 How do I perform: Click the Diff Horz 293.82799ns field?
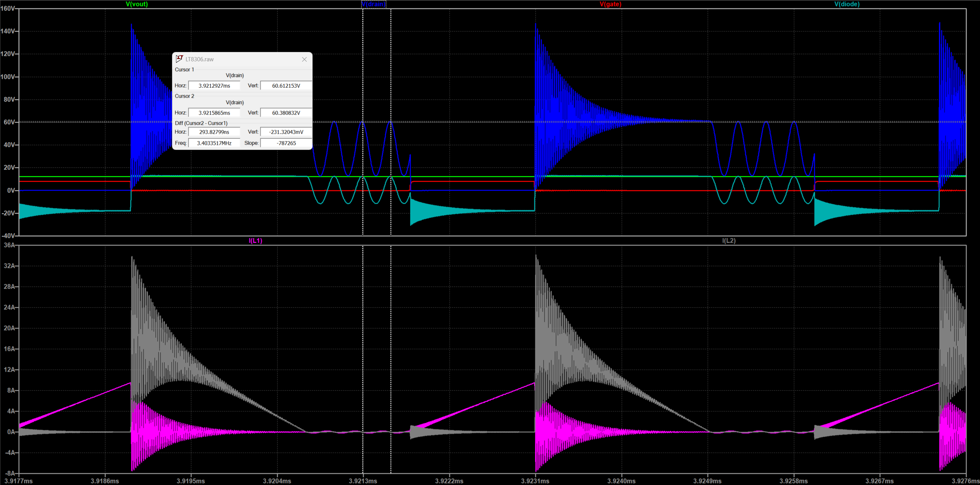click(x=214, y=132)
